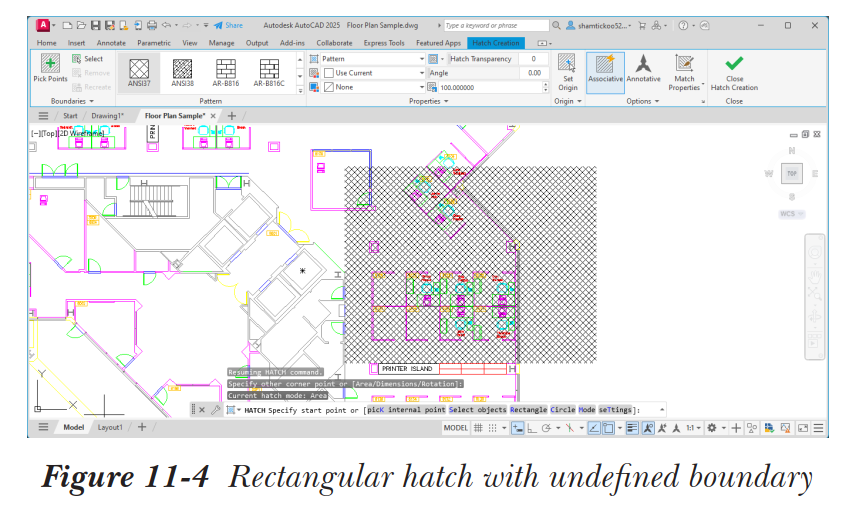Choose the AR-B816 hatch pattern
The image size is (846, 509).
tap(226, 72)
